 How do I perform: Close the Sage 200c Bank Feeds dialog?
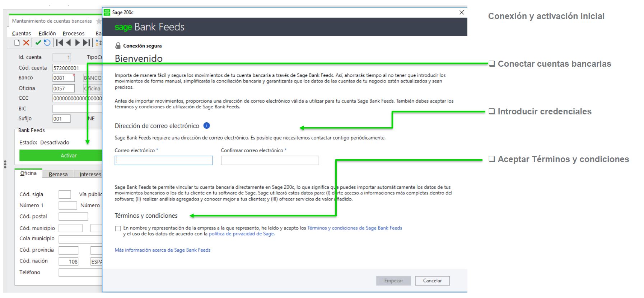click(x=462, y=13)
